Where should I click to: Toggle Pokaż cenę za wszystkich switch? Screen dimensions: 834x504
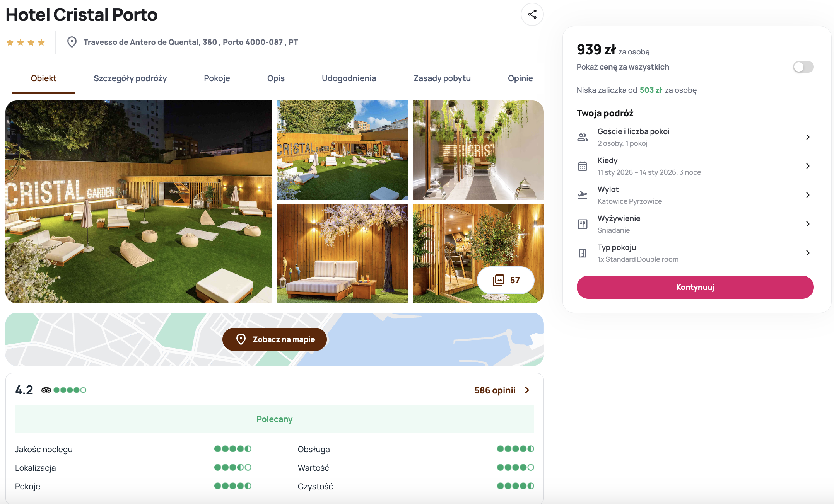[803, 67]
